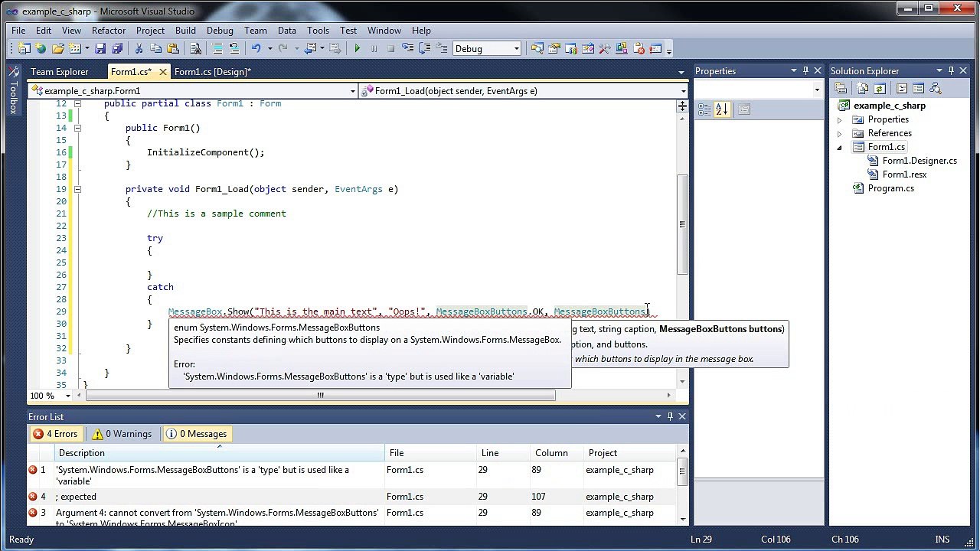Viewport: 980px width, 551px height.
Task: Open the Undo history dropdown arrow
Action: 269,49
